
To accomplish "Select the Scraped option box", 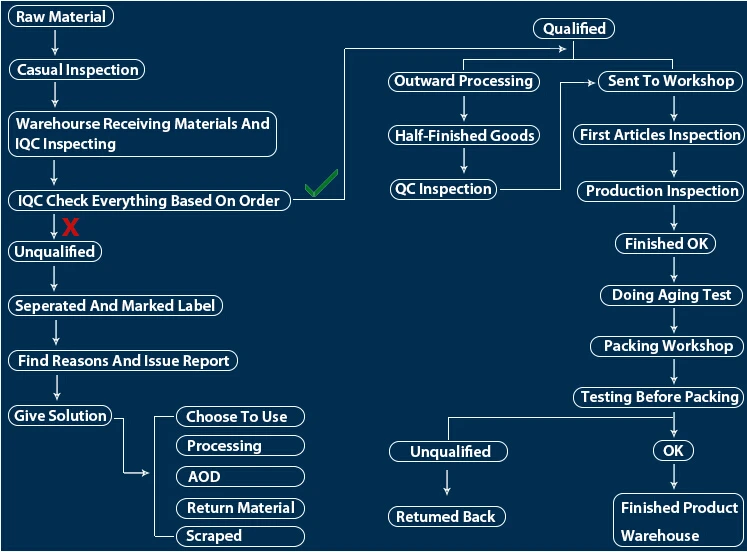I will click(240, 536).
